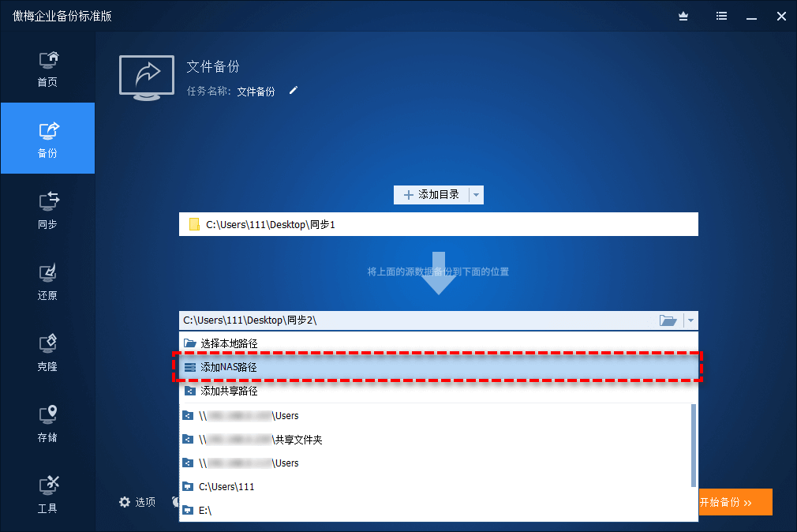Minimize the 傲梅企业备份 window
The width and height of the screenshot is (797, 532).
point(752,17)
